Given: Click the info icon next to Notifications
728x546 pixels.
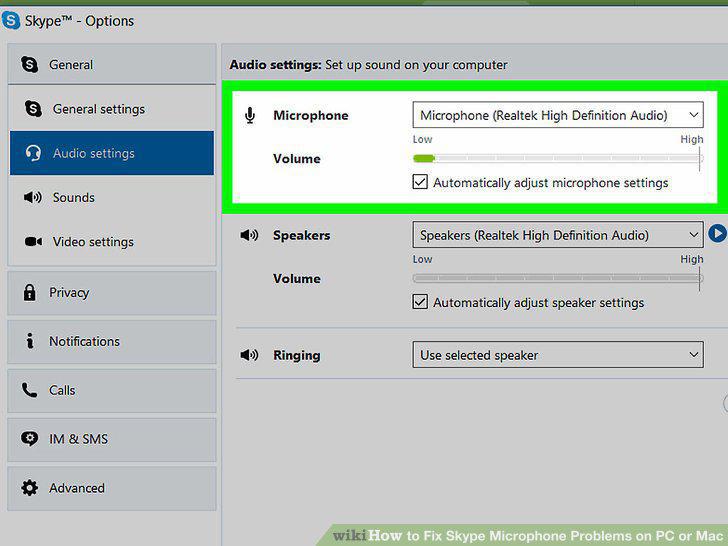Looking at the screenshot, I should (x=30, y=341).
